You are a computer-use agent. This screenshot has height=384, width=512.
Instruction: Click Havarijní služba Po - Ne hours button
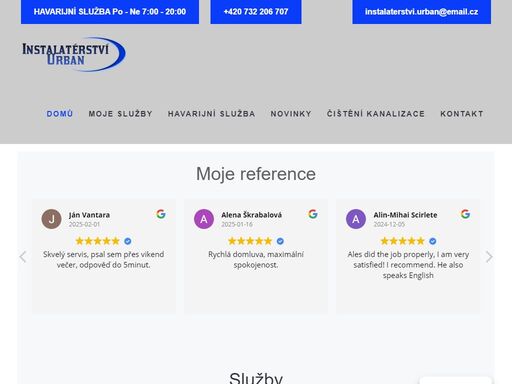pyautogui.click(x=110, y=12)
